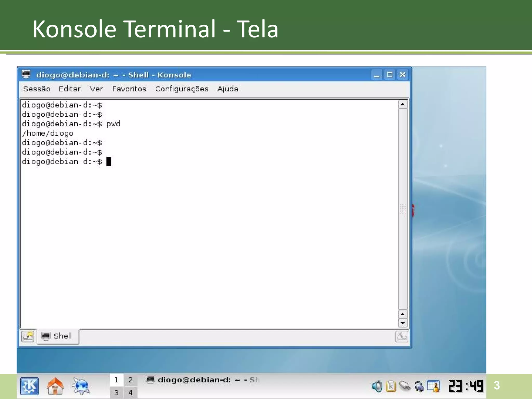Open the Configurações menu
The image size is (532, 399).
pyautogui.click(x=182, y=89)
